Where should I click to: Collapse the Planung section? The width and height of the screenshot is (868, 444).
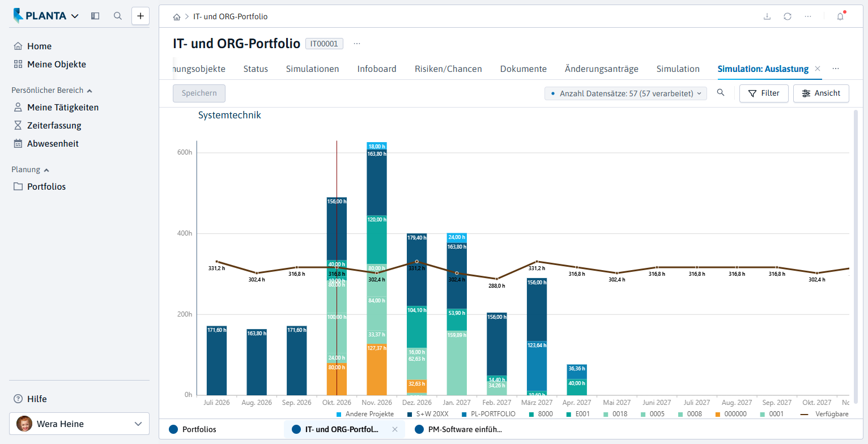(31, 169)
